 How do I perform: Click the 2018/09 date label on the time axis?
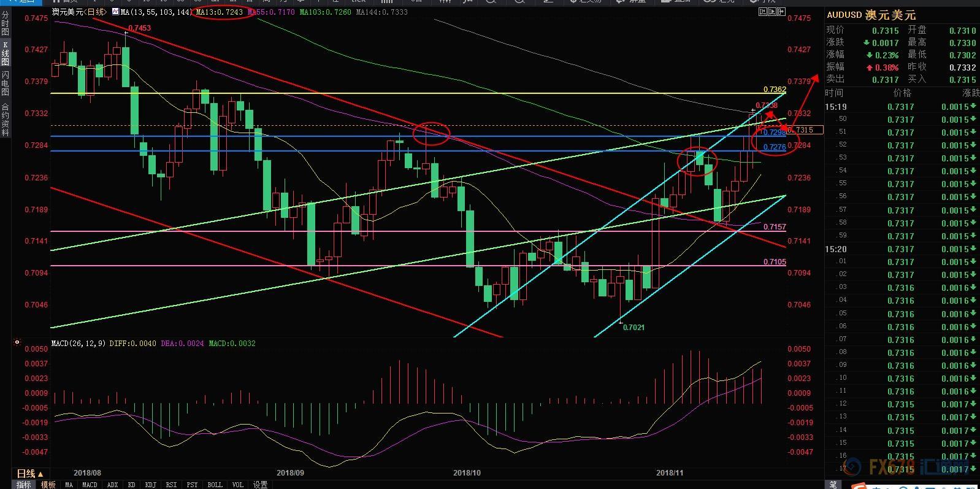coord(290,473)
